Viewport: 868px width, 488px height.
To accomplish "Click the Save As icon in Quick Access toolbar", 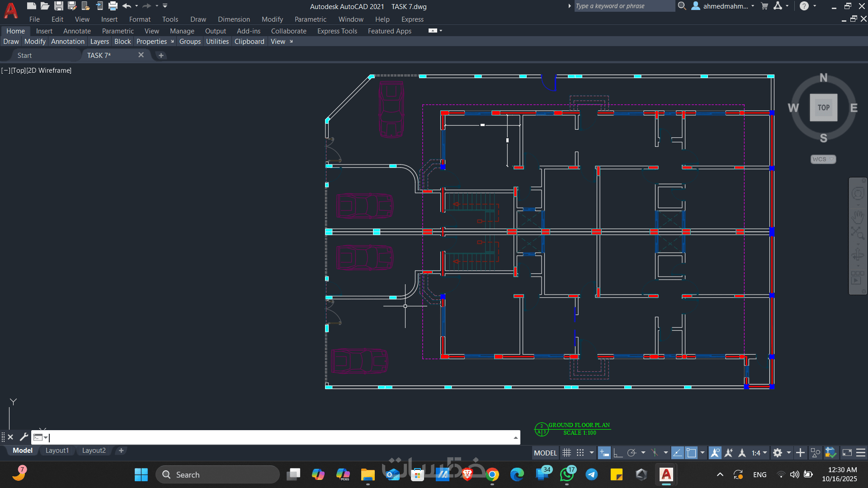I will 72,6.
